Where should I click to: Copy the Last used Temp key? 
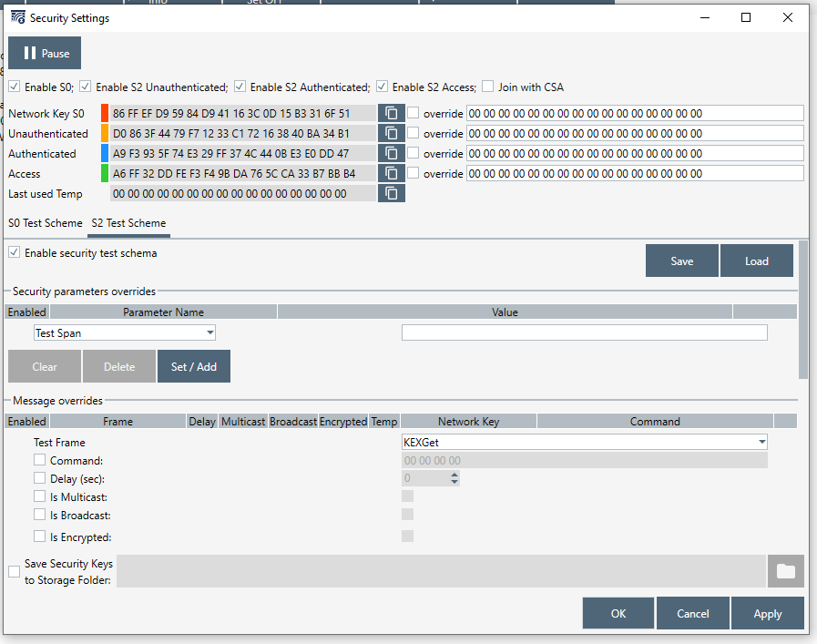pos(391,193)
